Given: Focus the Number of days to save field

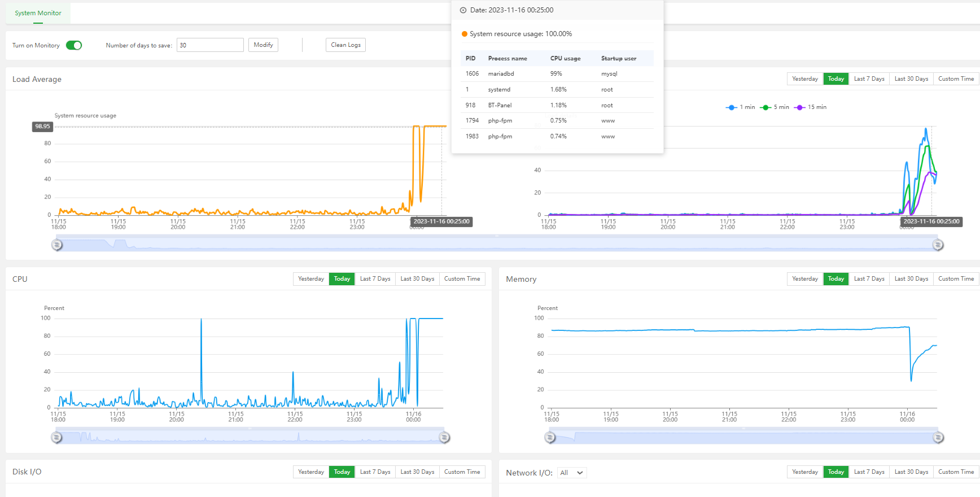Looking at the screenshot, I should coord(210,45).
